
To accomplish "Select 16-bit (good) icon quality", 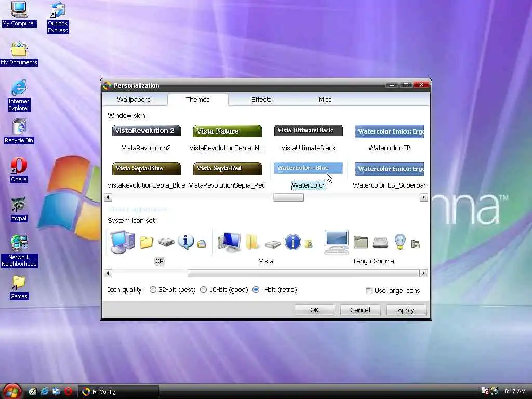I will tap(203, 290).
